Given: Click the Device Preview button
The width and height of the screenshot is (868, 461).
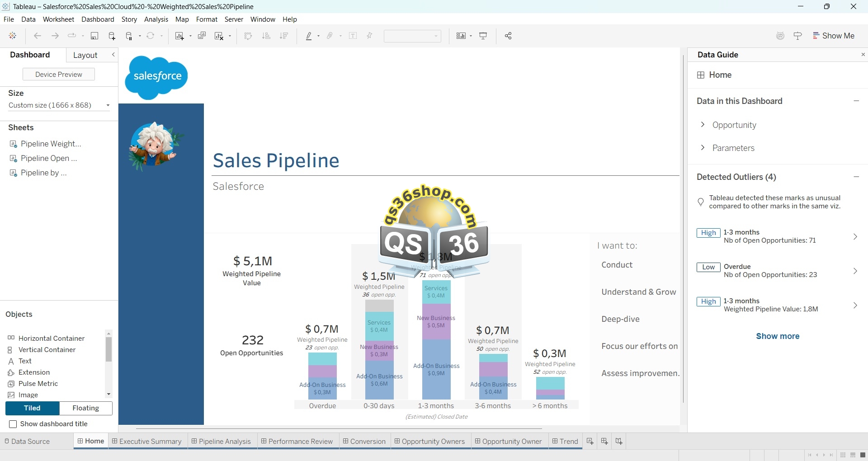Looking at the screenshot, I should [x=59, y=75].
